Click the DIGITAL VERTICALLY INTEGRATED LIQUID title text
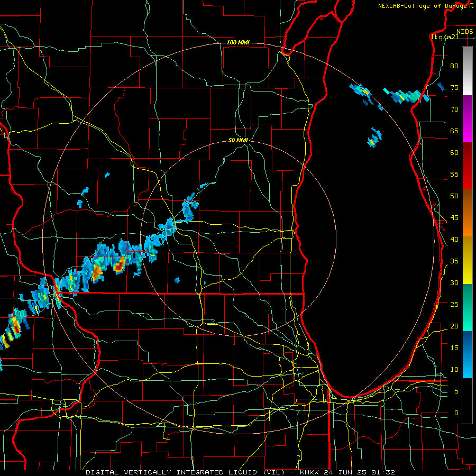The width and height of the screenshot is (476, 476). [173, 472]
